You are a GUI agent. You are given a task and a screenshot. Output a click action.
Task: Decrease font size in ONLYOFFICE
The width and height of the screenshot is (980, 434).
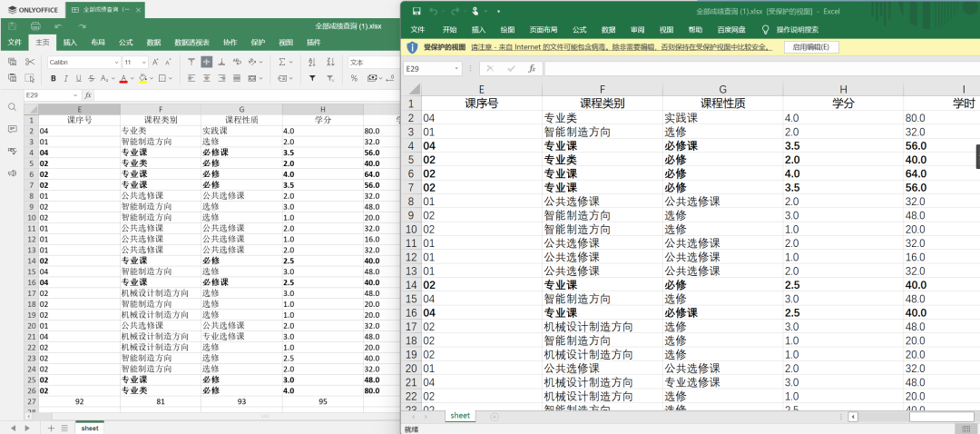click(x=170, y=62)
